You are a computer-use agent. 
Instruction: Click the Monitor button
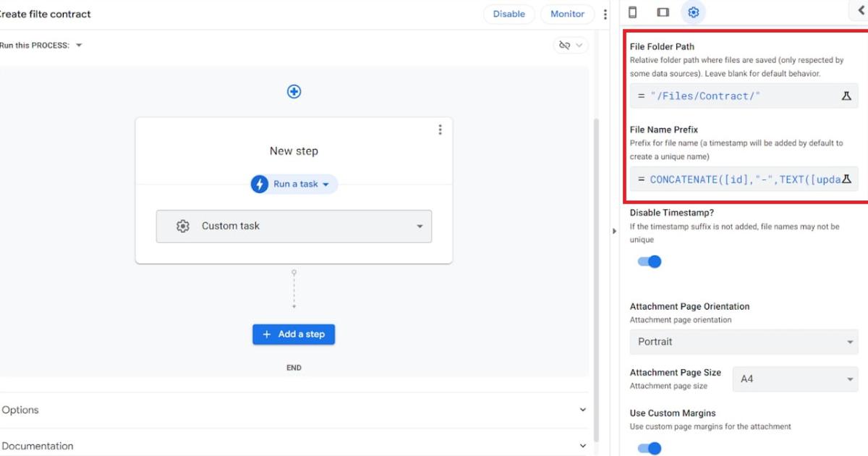click(x=567, y=14)
